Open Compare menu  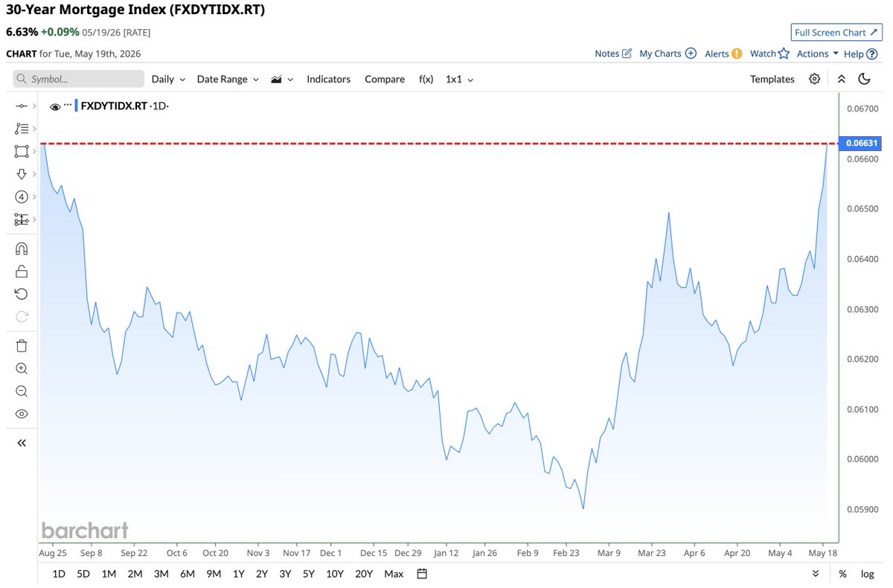[385, 79]
